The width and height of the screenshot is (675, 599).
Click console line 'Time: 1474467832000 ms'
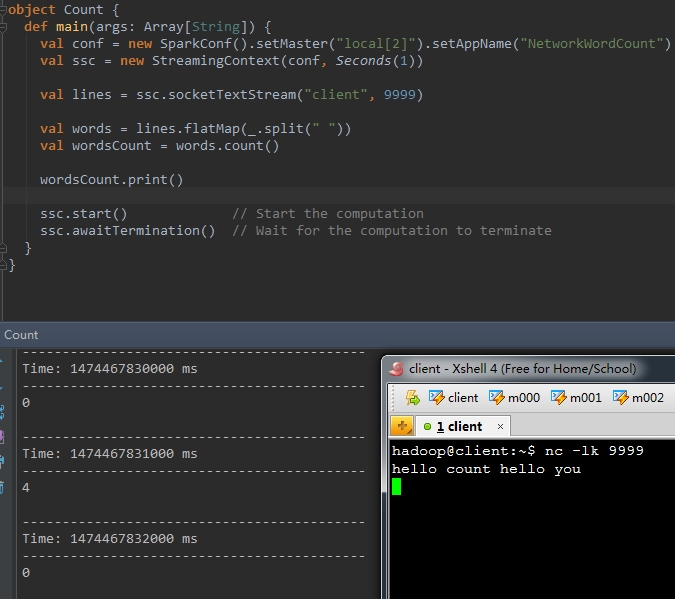point(110,539)
